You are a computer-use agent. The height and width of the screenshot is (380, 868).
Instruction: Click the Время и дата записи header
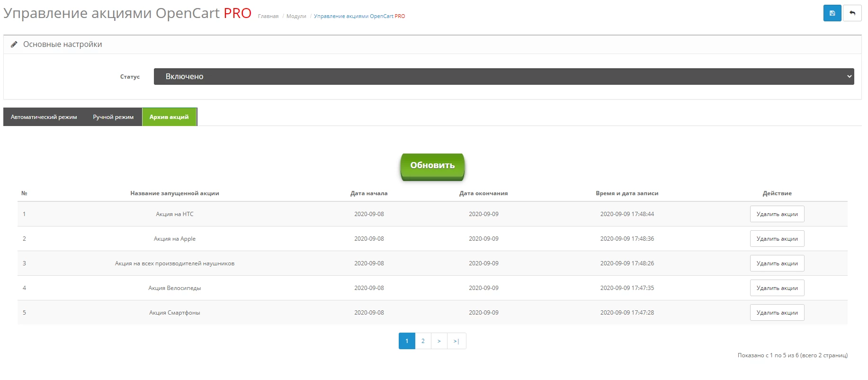pos(627,193)
